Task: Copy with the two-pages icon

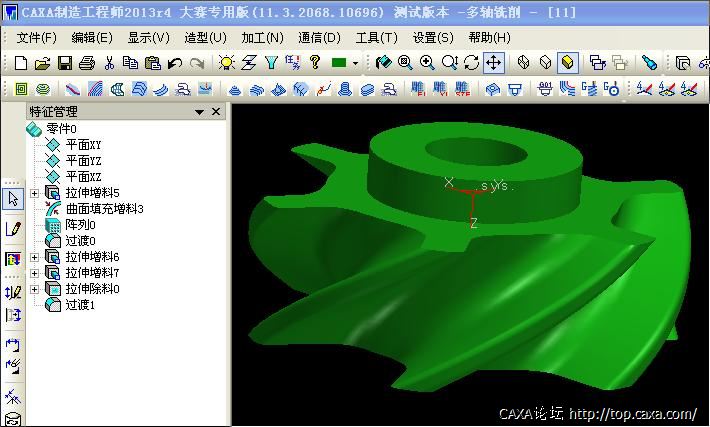Action: [x=131, y=62]
